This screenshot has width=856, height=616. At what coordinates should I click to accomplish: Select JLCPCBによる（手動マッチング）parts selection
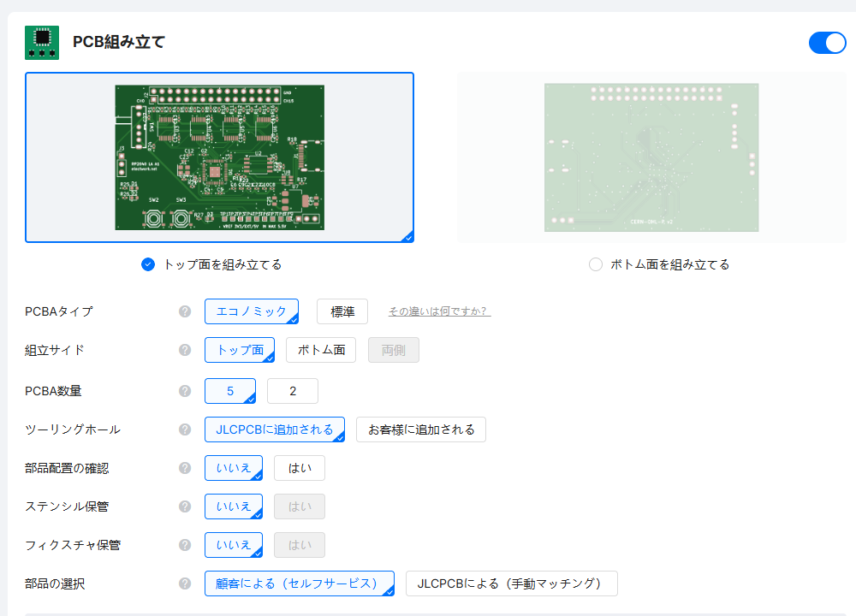(512, 583)
